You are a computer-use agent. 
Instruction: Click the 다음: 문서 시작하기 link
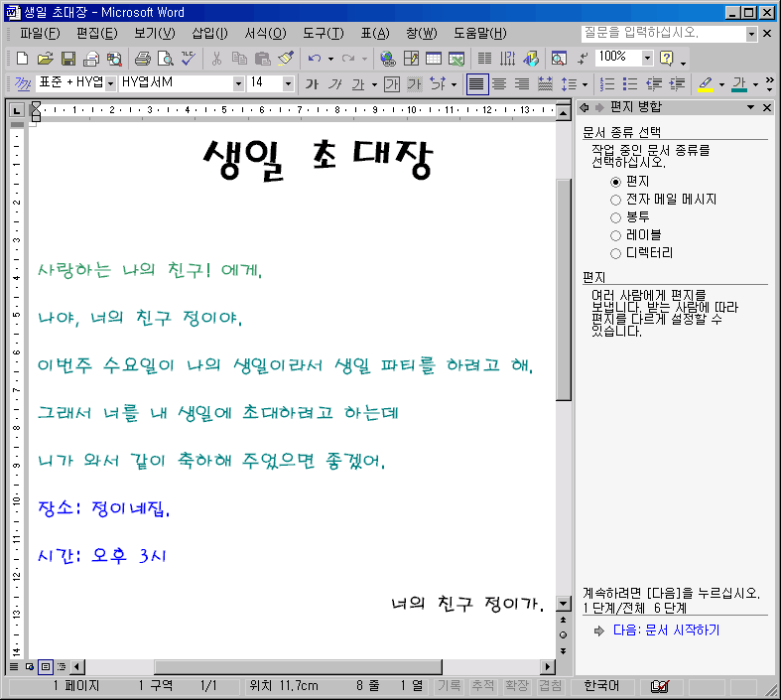(x=665, y=630)
